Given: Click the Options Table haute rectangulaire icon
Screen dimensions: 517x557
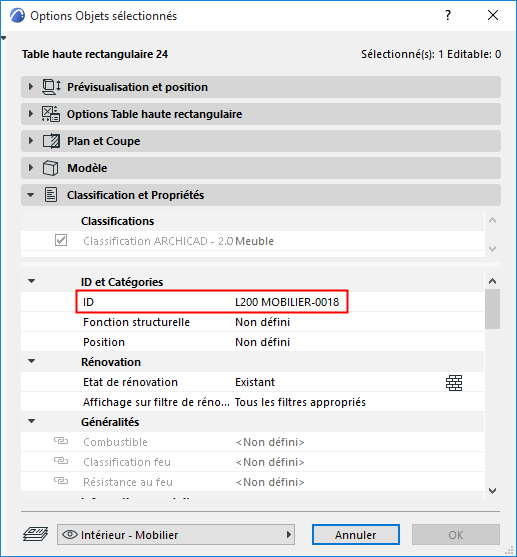Looking at the screenshot, I should tap(51, 114).
